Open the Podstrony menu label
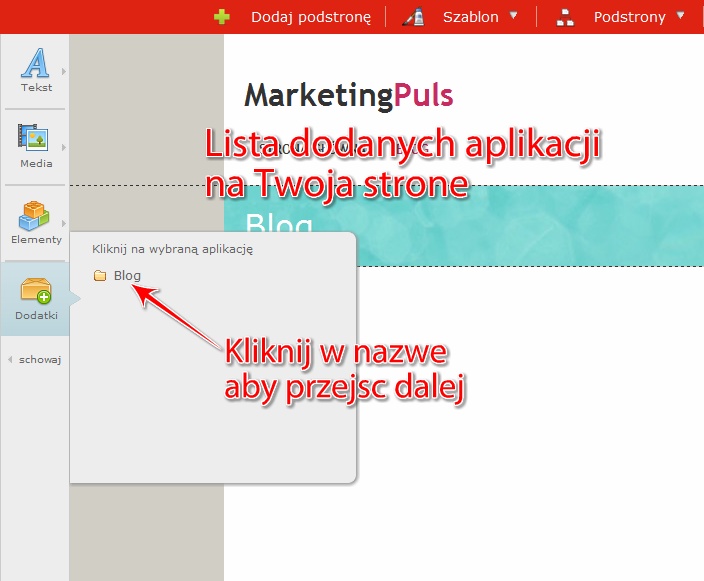Image resolution: width=704 pixels, height=581 pixels. click(629, 16)
